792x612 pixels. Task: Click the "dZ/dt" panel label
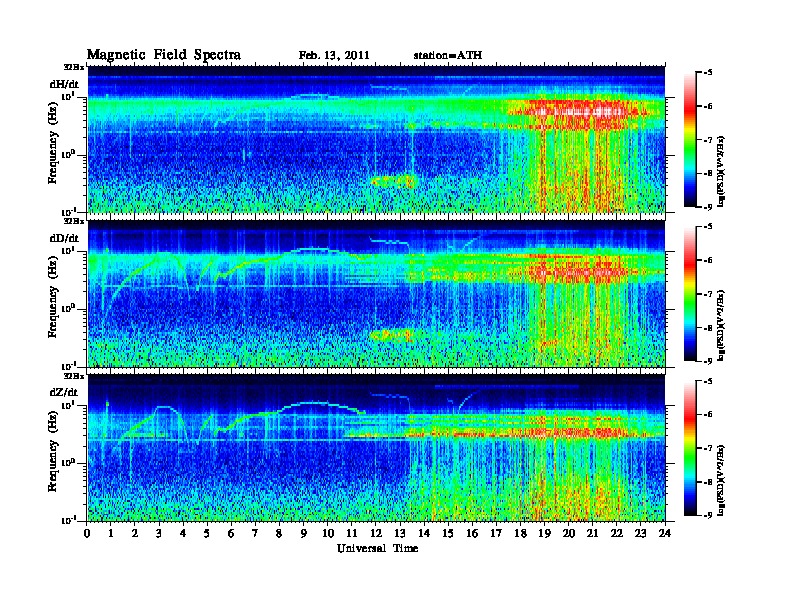point(64,392)
